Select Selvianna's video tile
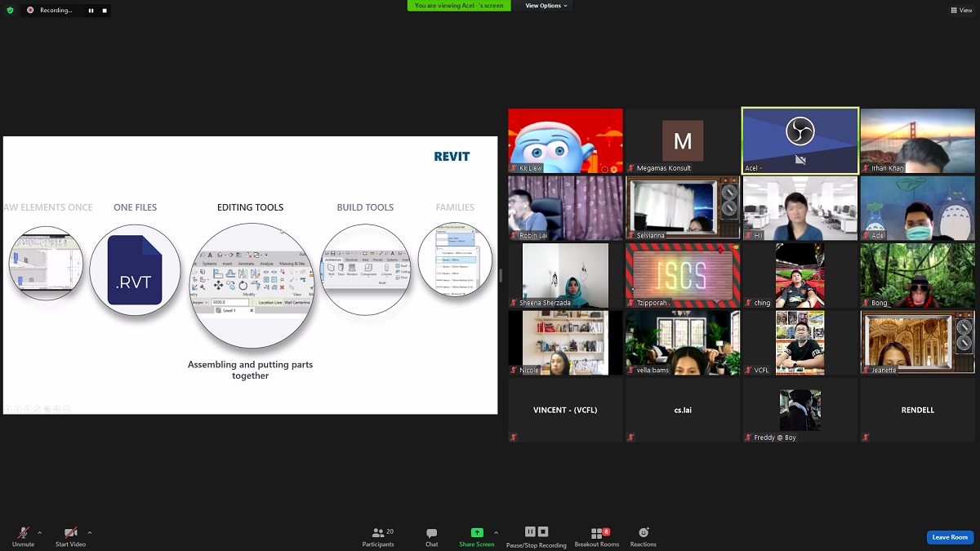 click(x=683, y=208)
